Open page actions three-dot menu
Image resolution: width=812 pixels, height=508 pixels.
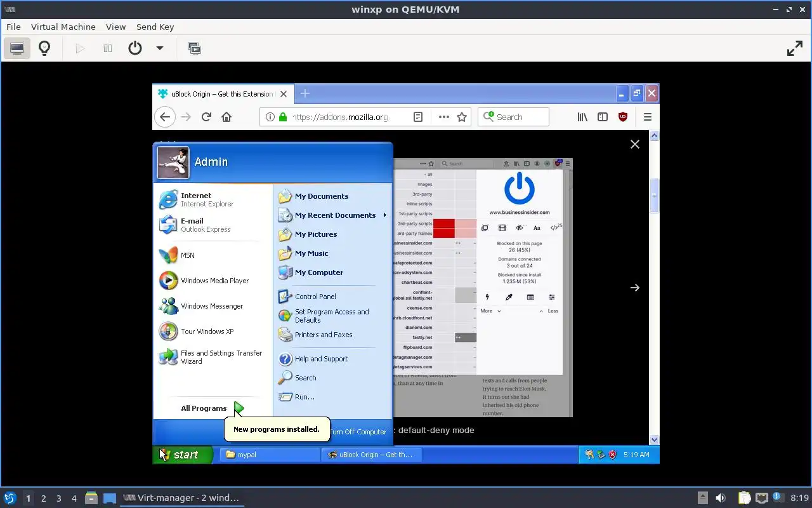[x=444, y=117]
